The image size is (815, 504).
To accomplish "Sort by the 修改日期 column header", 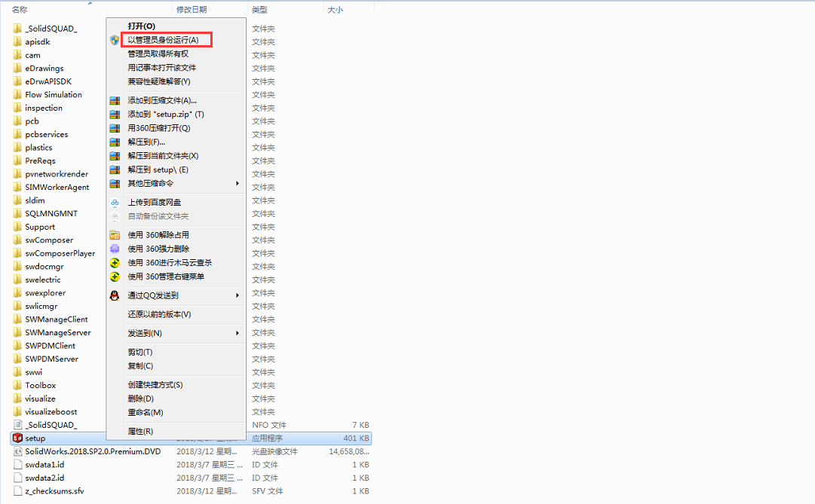I will point(191,10).
